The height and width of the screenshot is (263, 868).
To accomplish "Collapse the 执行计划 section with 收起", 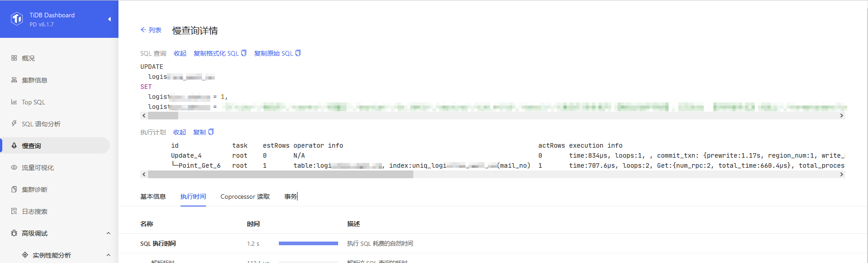I will 180,132.
